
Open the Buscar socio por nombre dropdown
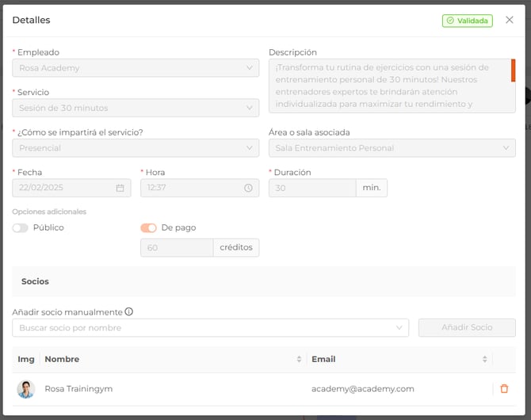[210, 328]
